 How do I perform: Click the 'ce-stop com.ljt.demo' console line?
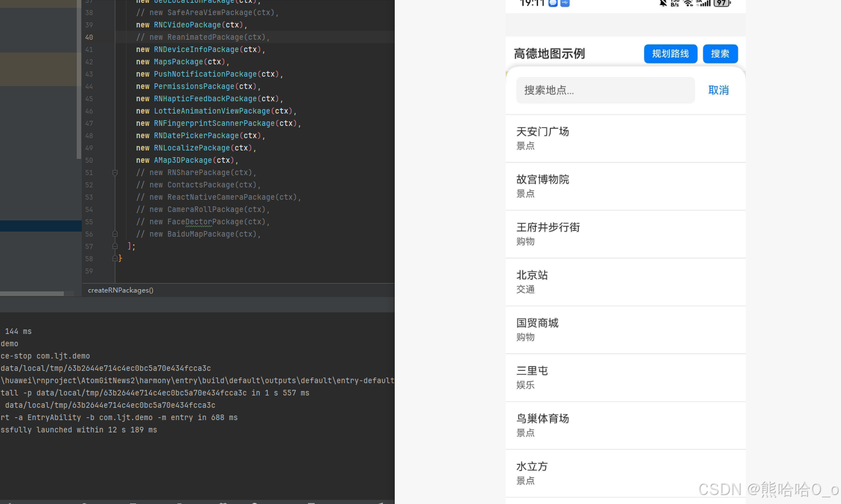(x=45, y=356)
